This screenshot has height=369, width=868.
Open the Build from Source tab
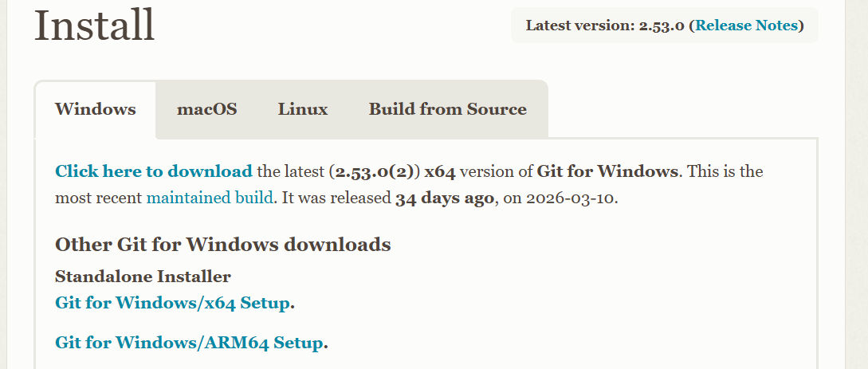coord(447,109)
